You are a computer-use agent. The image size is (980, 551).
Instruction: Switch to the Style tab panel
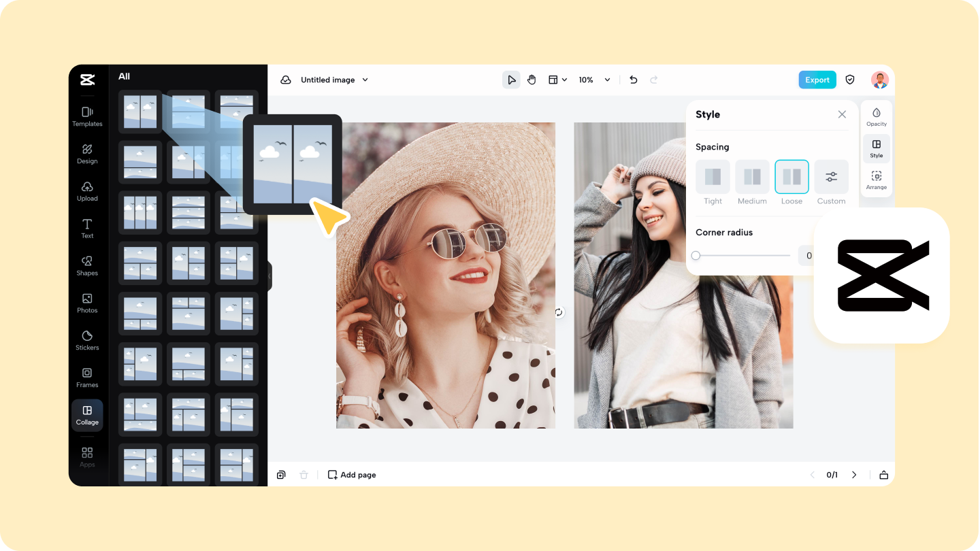(876, 148)
